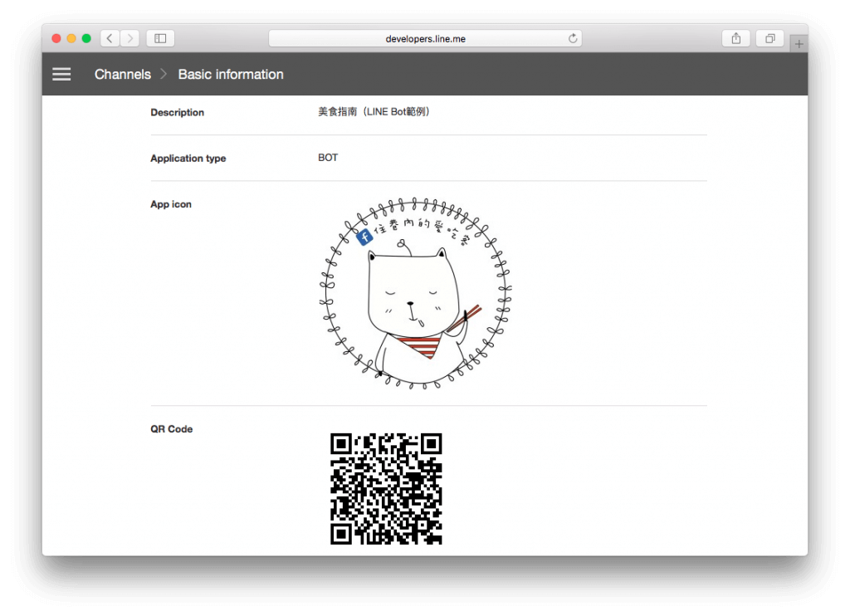The height and width of the screenshot is (616, 850).
Task: Open the hamburger navigation menu
Action: coord(61,74)
